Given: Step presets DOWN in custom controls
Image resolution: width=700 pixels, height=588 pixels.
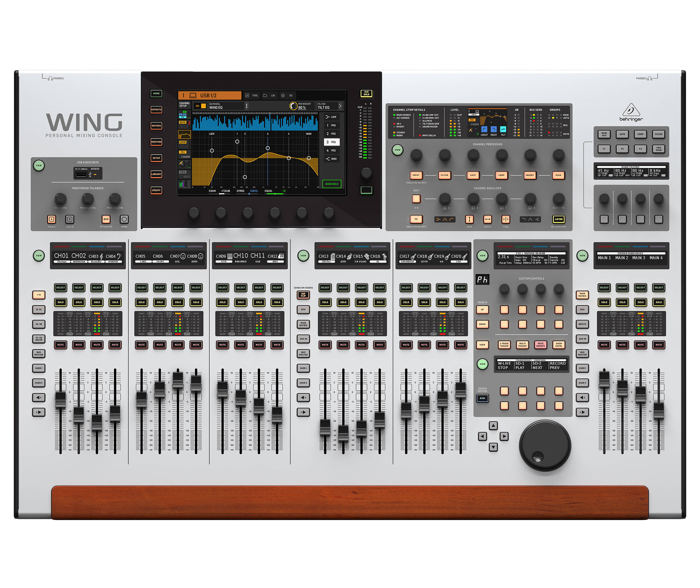Looking at the screenshot, I should [x=482, y=324].
